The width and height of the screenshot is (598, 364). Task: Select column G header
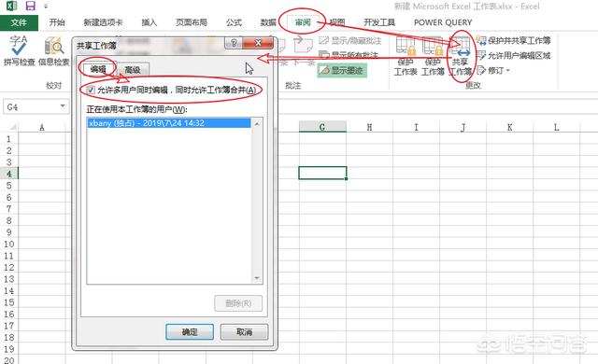(x=322, y=127)
